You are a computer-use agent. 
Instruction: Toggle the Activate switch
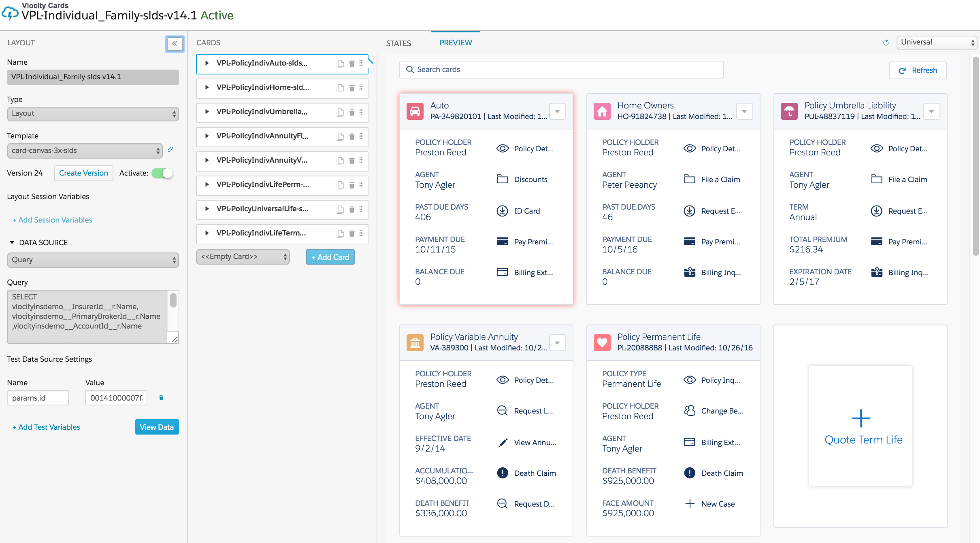(162, 173)
